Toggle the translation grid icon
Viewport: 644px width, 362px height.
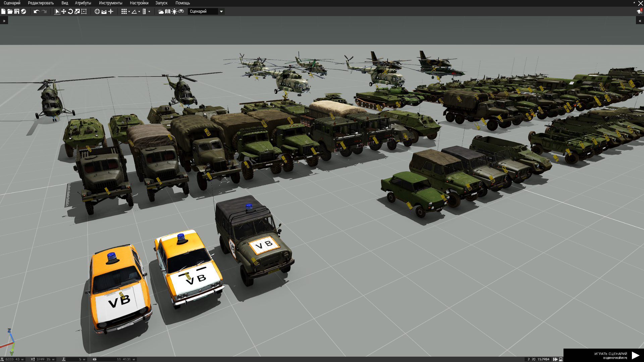(124, 11)
